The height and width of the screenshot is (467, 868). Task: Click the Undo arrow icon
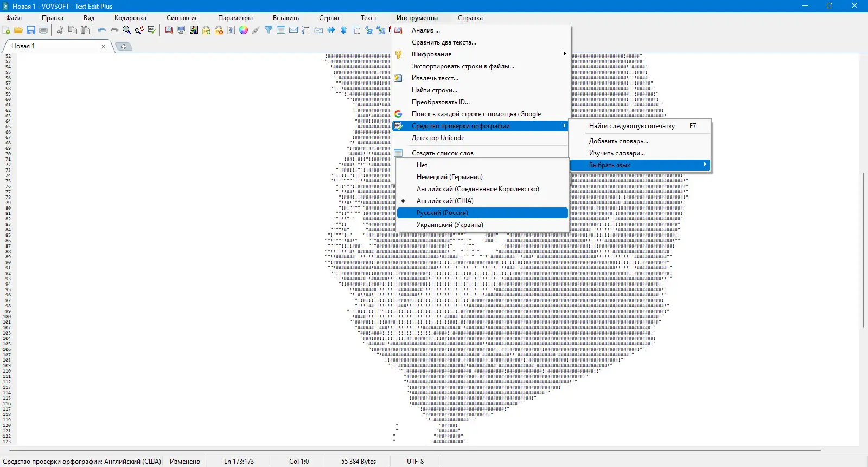(x=101, y=30)
